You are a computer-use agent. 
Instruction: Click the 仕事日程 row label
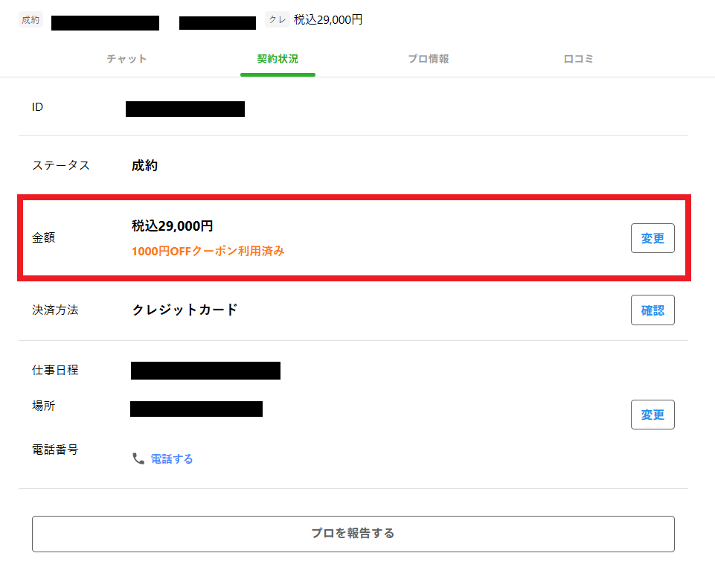pos(55,370)
